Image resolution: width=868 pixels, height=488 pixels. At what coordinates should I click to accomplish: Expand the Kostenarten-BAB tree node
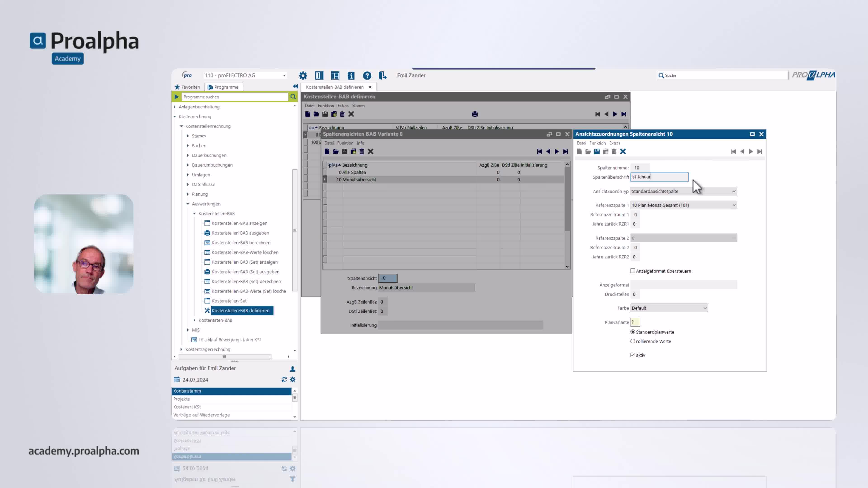tap(194, 320)
